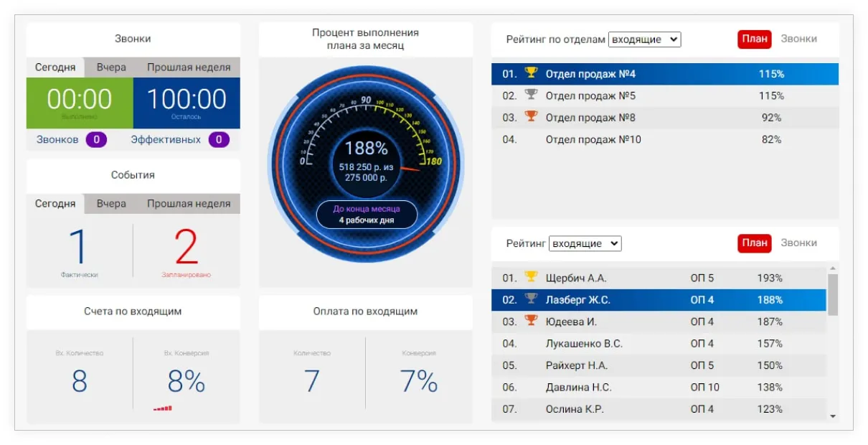Open the входящие dropdown in Рейтинг по отделам
Viewport: 868px width, 445px height.
644,40
